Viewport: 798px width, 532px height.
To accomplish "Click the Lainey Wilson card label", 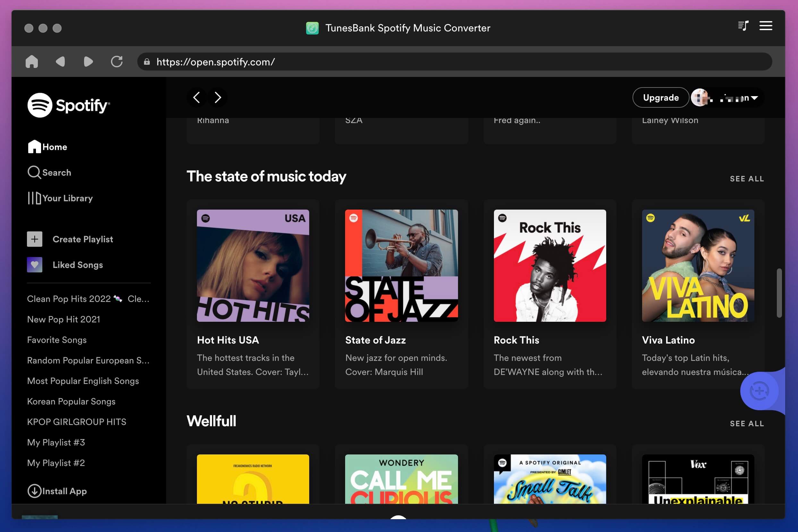I will click(670, 121).
